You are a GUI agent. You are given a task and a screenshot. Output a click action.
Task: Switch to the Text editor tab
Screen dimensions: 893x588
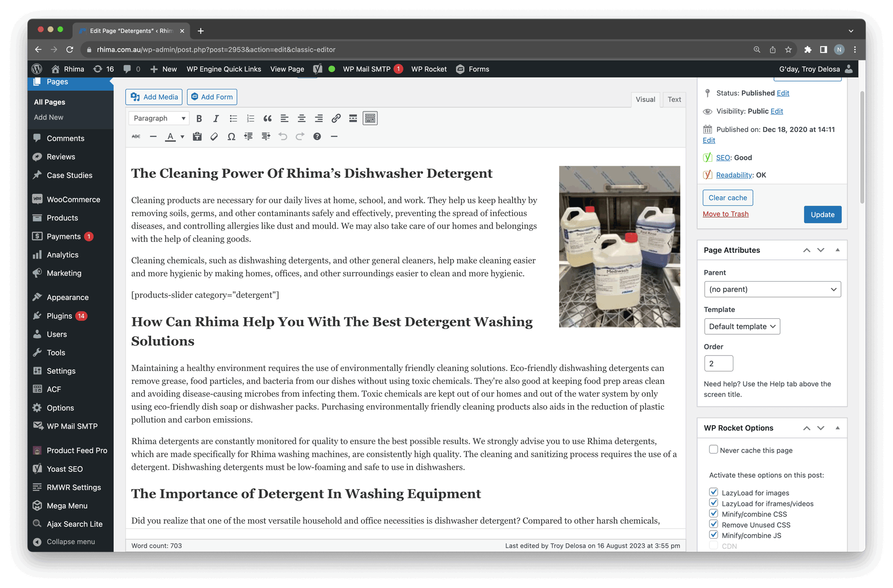pyautogui.click(x=674, y=99)
